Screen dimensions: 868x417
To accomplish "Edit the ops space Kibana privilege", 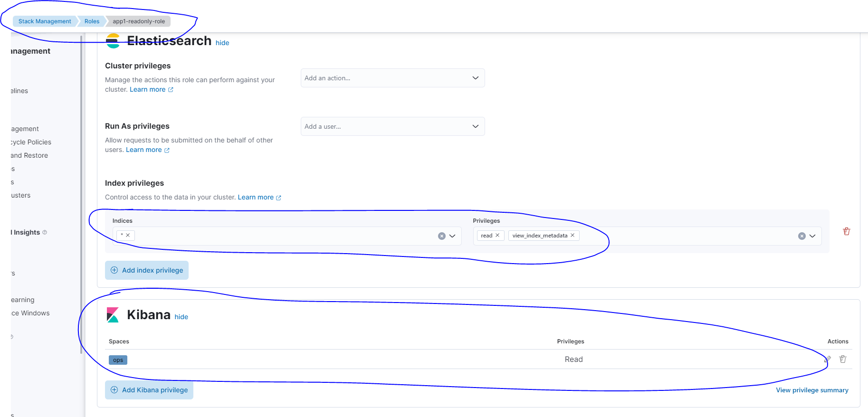I will coord(828,359).
